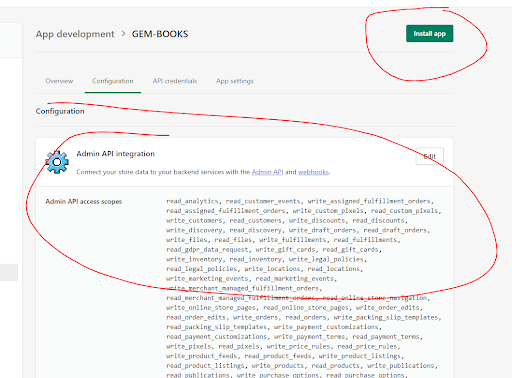The height and width of the screenshot is (378, 512).
Task: Switch to the Overview tab
Action: coord(59,81)
